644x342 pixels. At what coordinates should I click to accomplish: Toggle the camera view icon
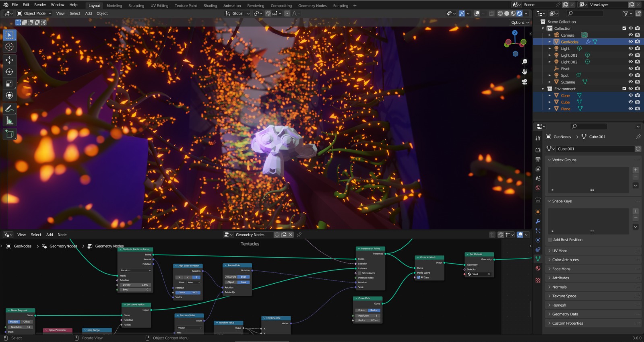[524, 82]
